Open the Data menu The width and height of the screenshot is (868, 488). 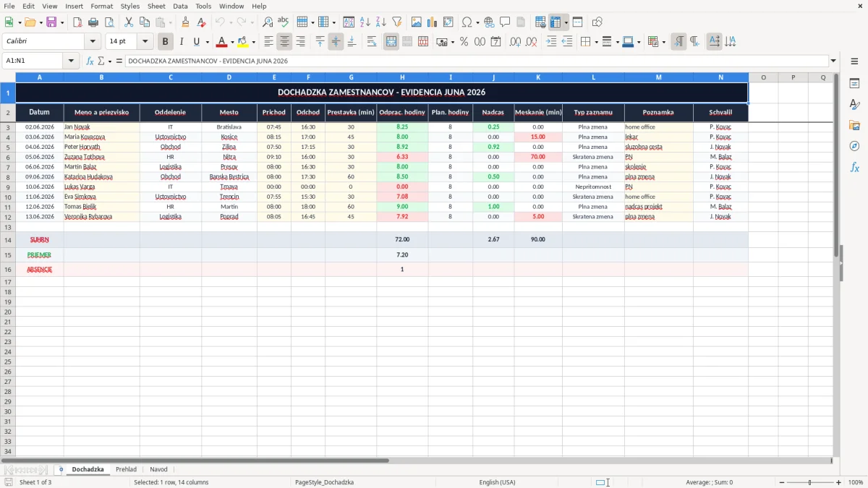coord(180,6)
